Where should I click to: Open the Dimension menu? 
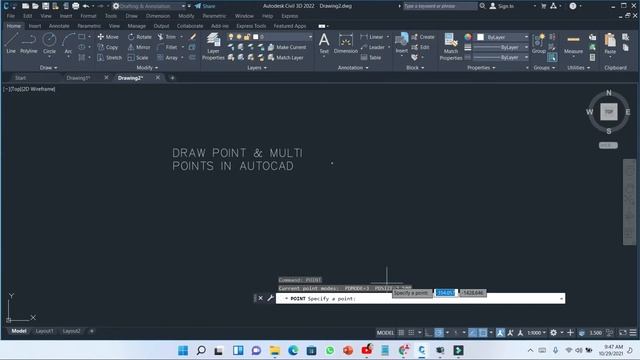pos(158,16)
